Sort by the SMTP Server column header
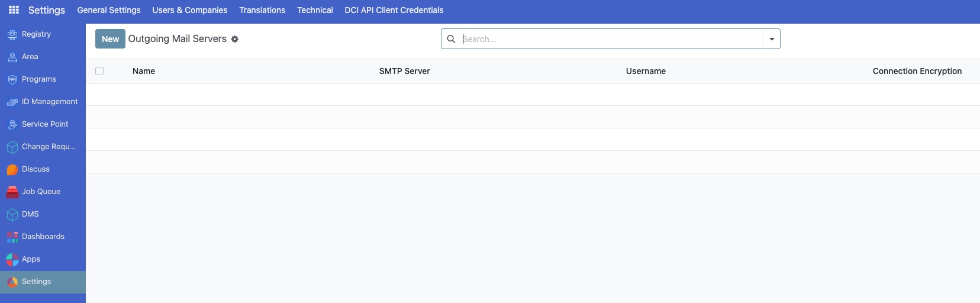The height and width of the screenshot is (303, 980). coord(405,71)
